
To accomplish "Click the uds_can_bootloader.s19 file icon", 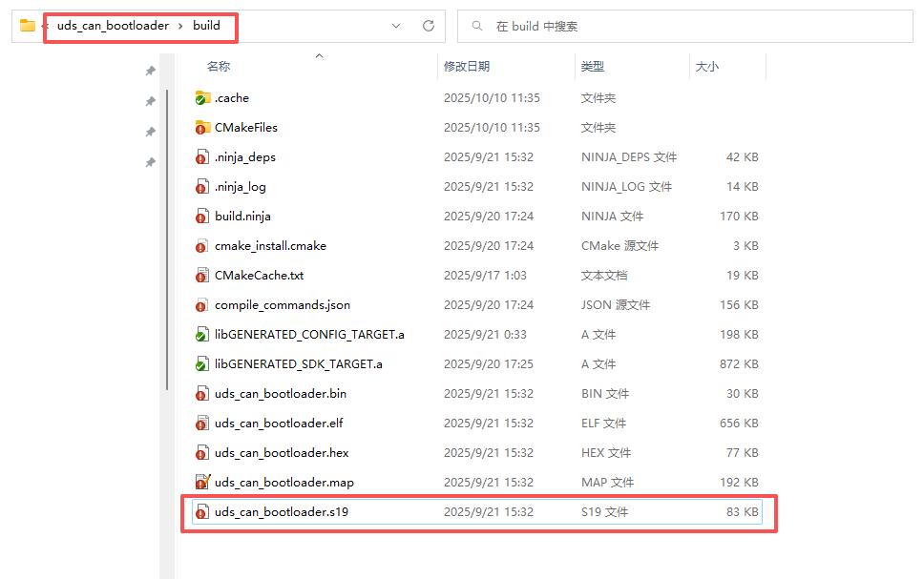I will click(201, 512).
